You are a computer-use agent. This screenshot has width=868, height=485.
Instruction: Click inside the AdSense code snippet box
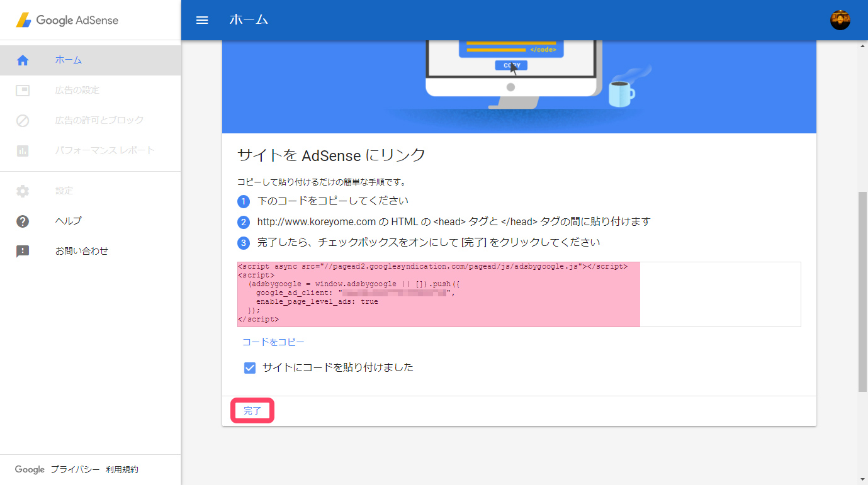coord(519,294)
